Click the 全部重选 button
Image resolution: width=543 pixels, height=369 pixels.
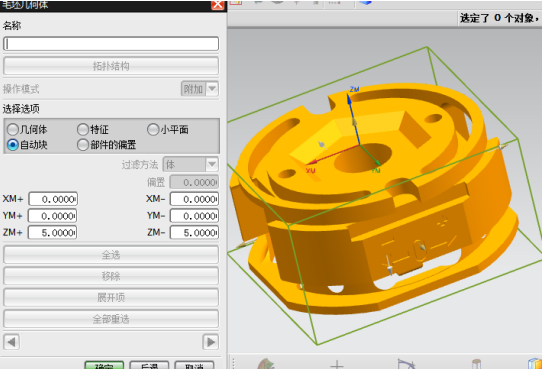(x=111, y=319)
